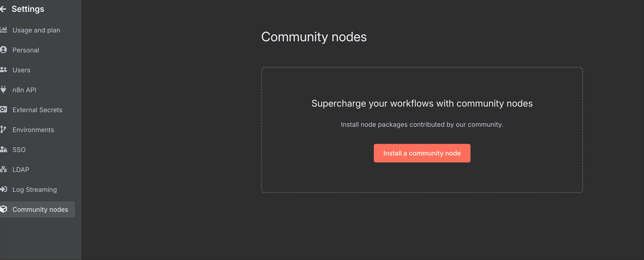Click the Environments branch icon

3,129
